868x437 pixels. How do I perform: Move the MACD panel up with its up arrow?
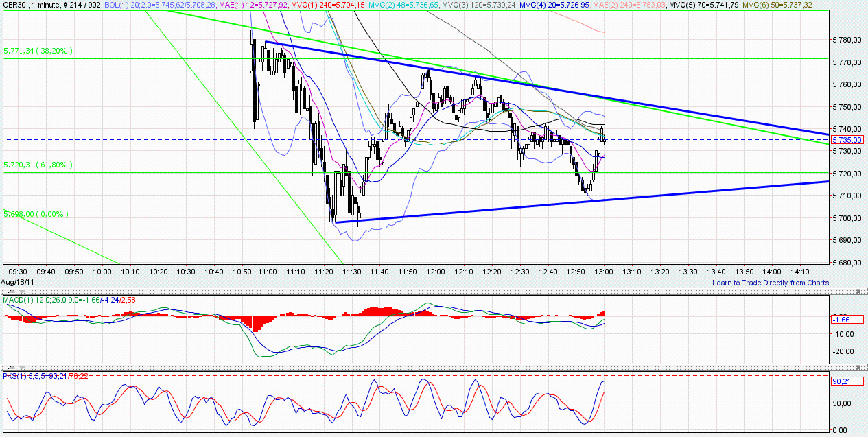pyautogui.click(x=11, y=292)
